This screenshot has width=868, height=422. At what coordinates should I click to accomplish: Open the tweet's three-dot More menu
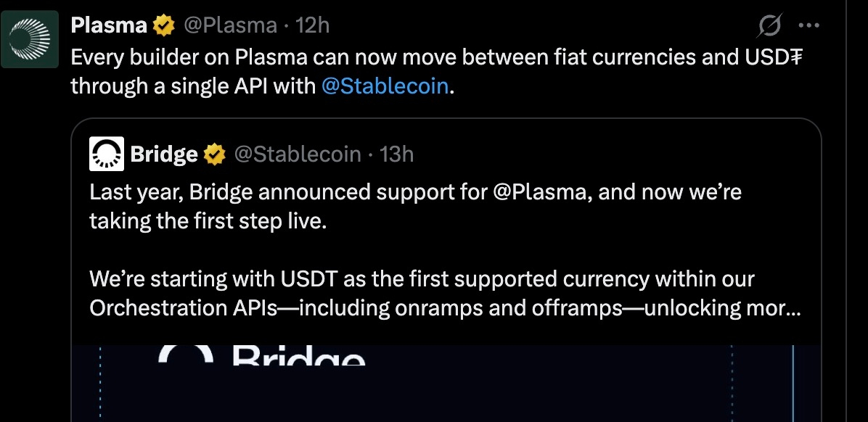[x=808, y=26]
